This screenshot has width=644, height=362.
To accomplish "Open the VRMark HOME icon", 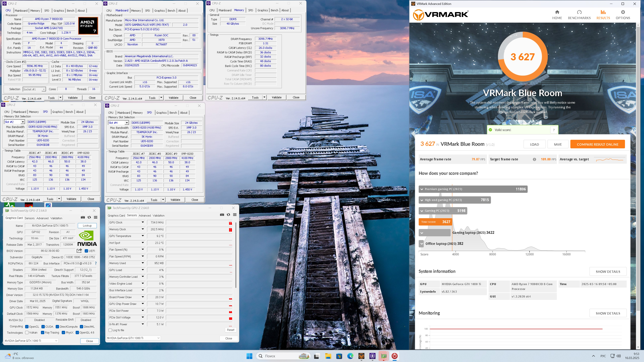I will point(557,12).
